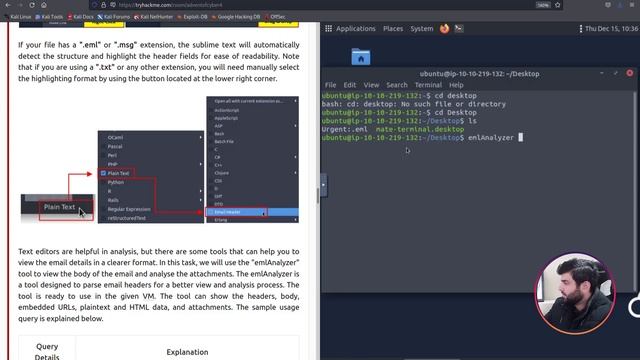
Task: Reload the TryHackMe page
Action: click(32, 5)
